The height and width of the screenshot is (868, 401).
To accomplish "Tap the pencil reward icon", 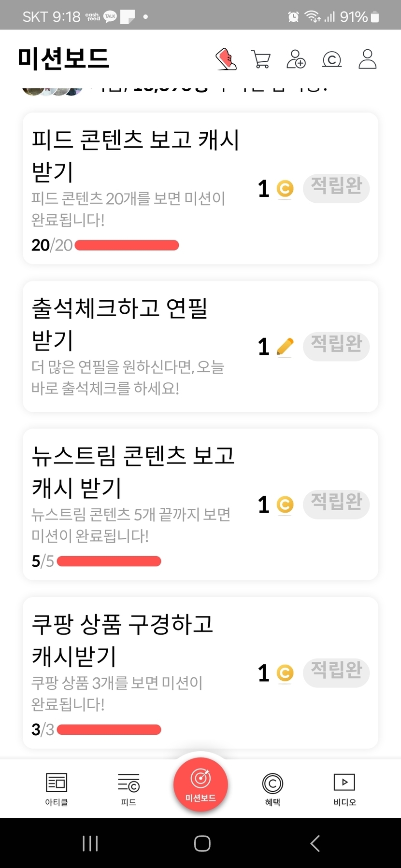I will (285, 346).
